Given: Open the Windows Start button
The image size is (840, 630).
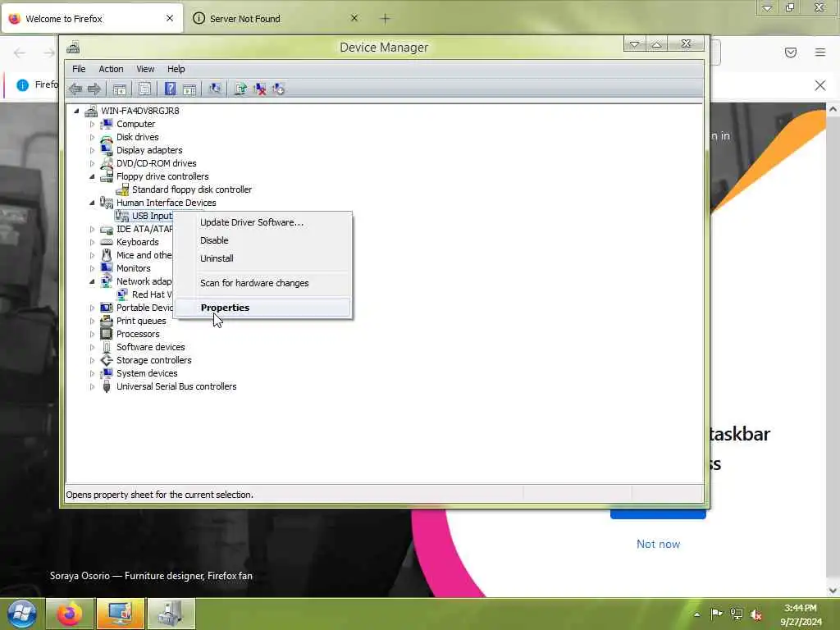Looking at the screenshot, I should pos(21,614).
